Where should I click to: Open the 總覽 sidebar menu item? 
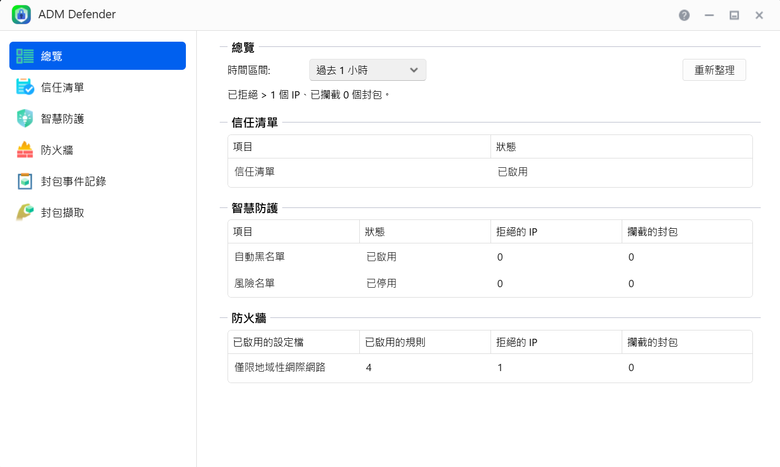click(98, 56)
